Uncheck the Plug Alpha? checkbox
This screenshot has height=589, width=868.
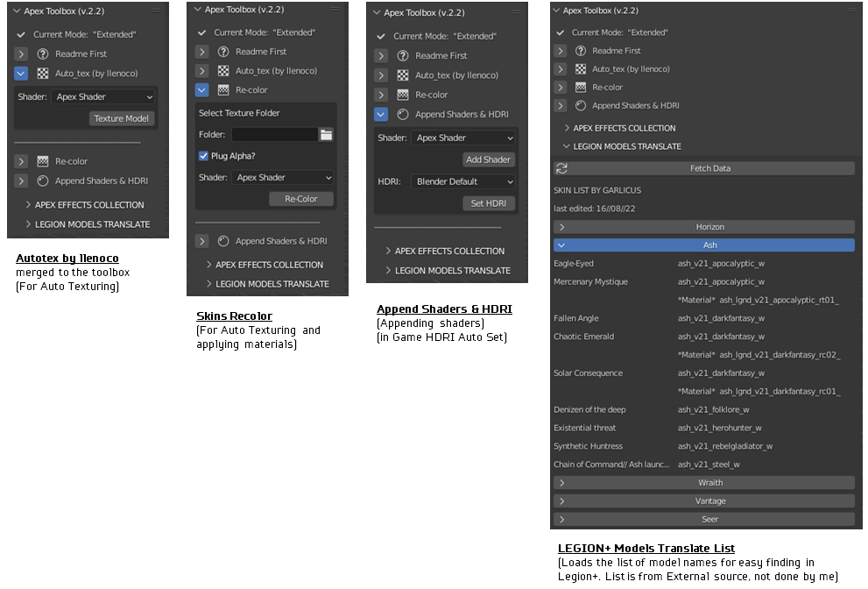203,156
